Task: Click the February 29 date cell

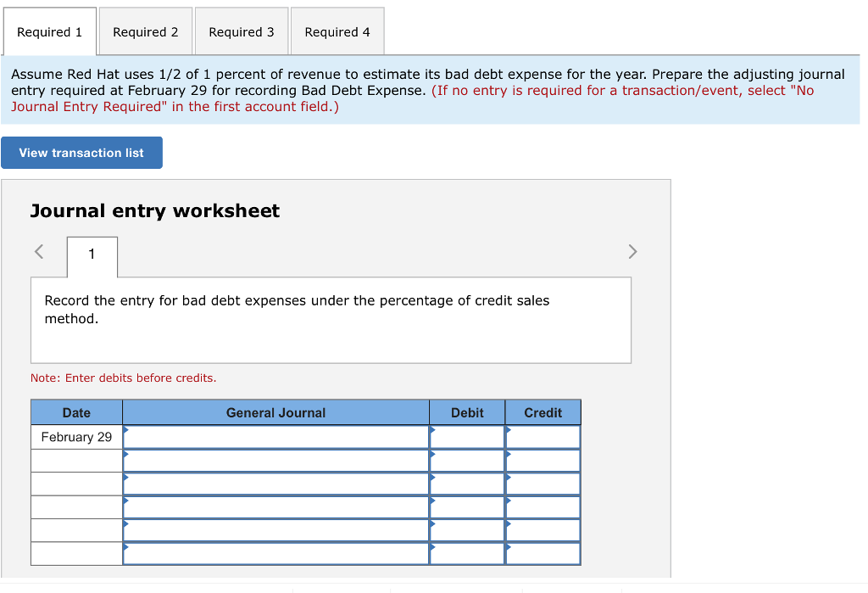Action: click(76, 437)
